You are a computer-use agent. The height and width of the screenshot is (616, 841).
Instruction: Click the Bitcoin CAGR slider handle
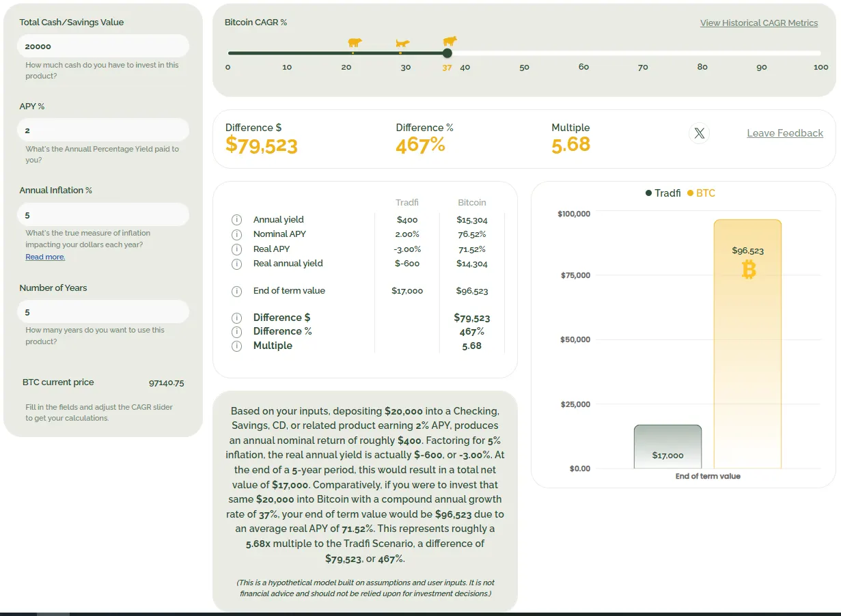coord(447,53)
